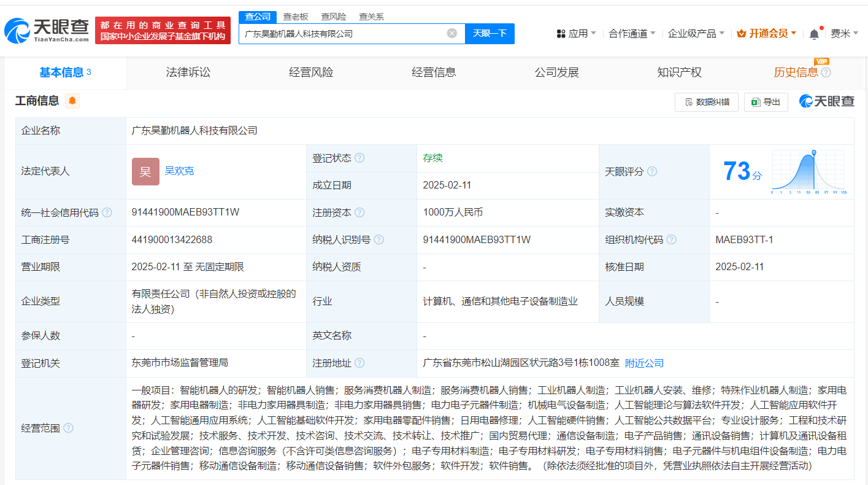Image resolution: width=868 pixels, height=485 pixels.
Task: Open the 应用 dropdown menu
Action: coord(577,34)
